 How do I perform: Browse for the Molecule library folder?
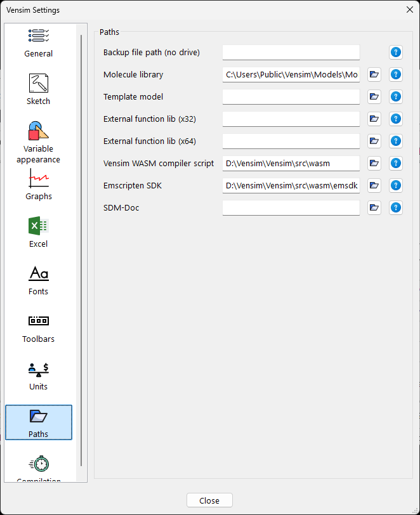click(x=374, y=75)
